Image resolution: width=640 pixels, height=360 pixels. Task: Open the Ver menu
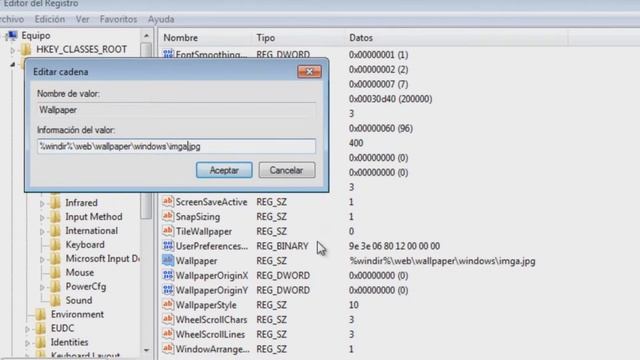click(82, 19)
